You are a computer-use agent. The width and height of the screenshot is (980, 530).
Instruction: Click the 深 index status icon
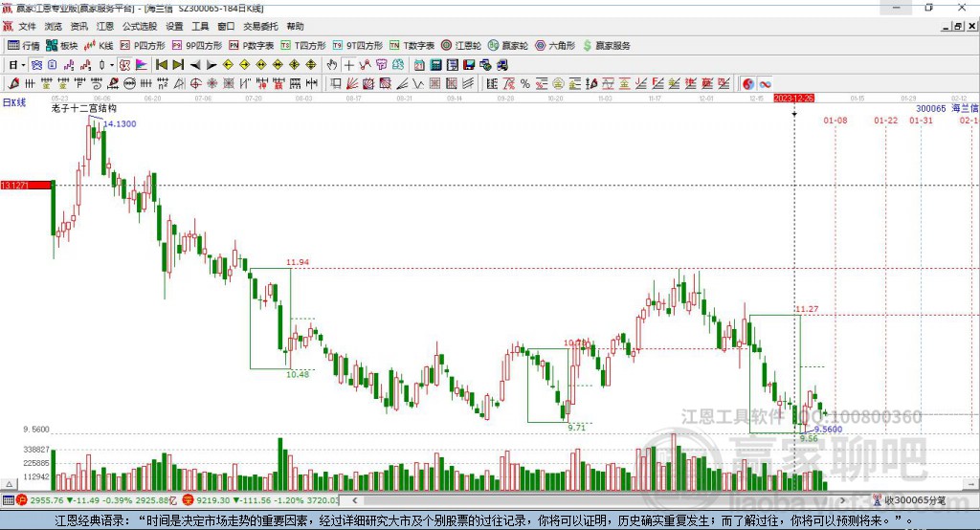click(x=188, y=500)
